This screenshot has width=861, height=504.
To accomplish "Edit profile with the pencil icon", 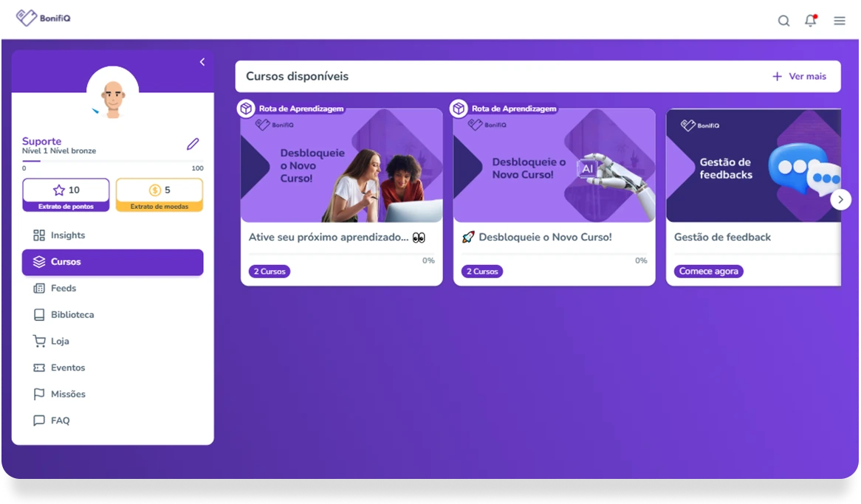I will [x=193, y=144].
